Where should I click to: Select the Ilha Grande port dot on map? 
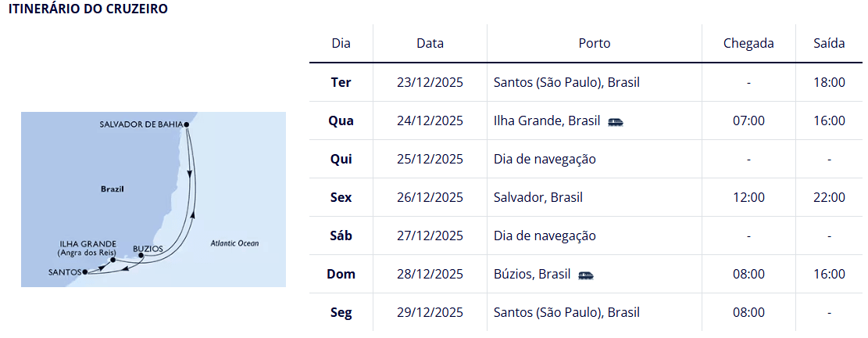113,260
